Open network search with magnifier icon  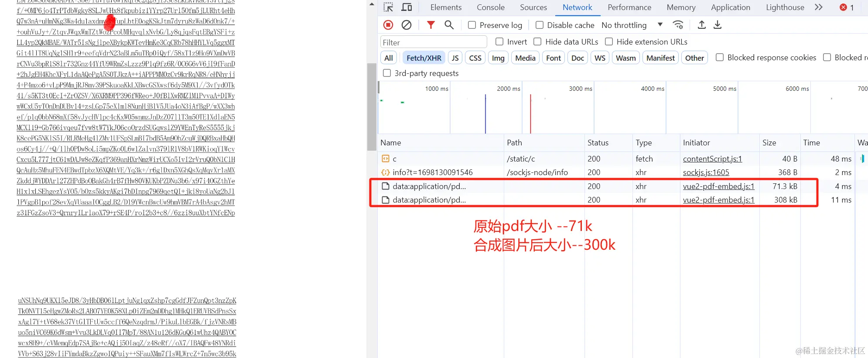[449, 25]
